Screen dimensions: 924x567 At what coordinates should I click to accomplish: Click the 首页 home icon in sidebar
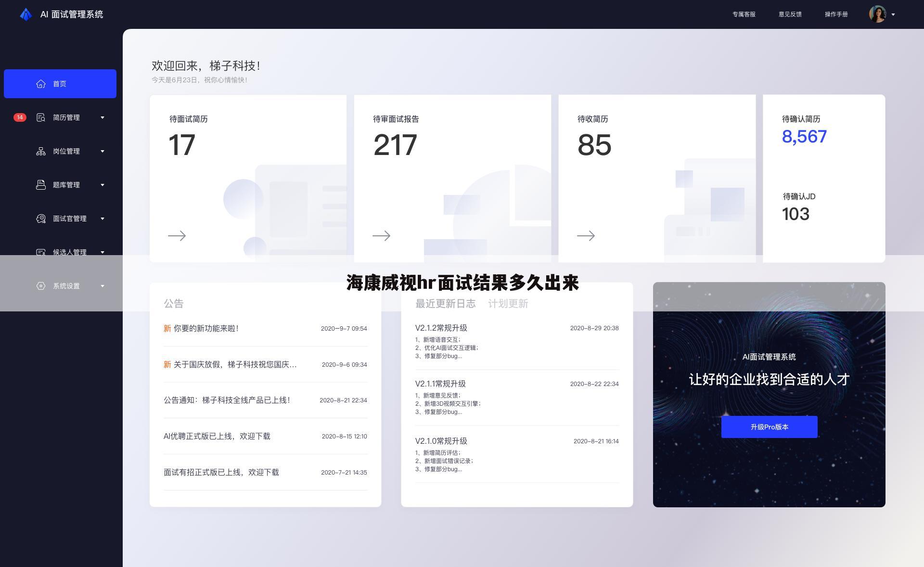coord(41,84)
